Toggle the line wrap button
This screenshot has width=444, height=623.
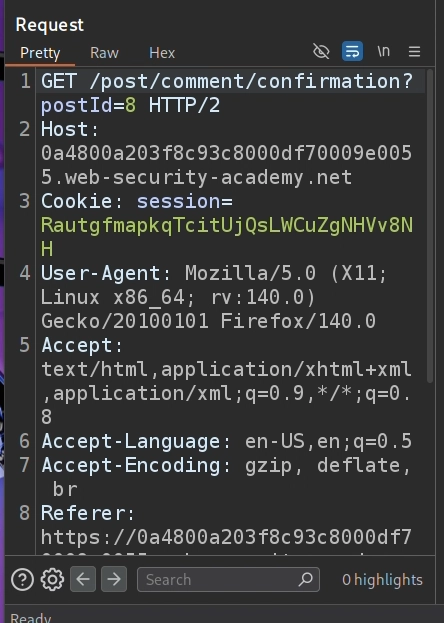point(352,52)
